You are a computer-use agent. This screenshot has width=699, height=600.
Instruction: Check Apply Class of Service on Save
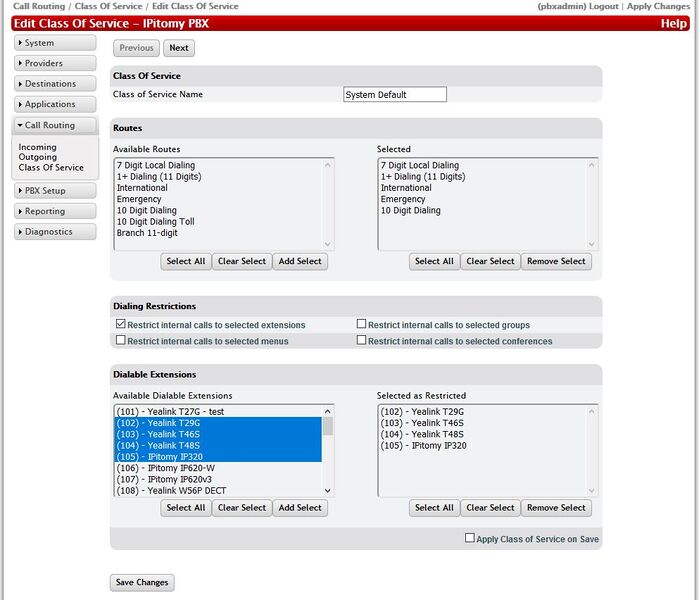click(x=470, y=538)
